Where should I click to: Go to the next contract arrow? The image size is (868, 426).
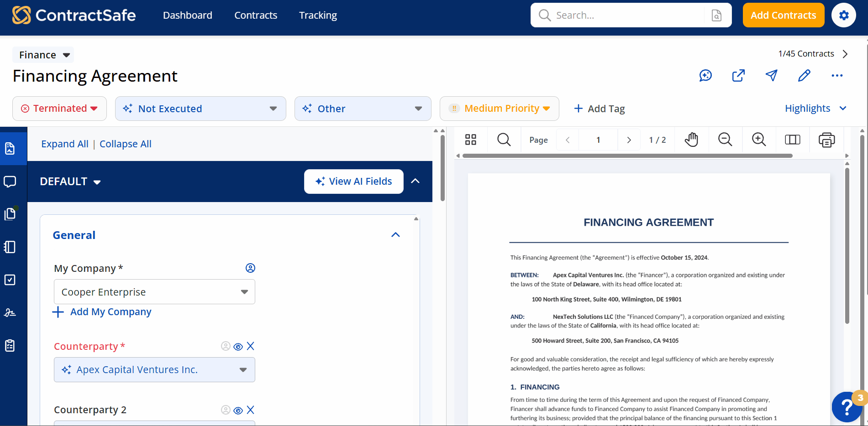[x=845, y=54]
